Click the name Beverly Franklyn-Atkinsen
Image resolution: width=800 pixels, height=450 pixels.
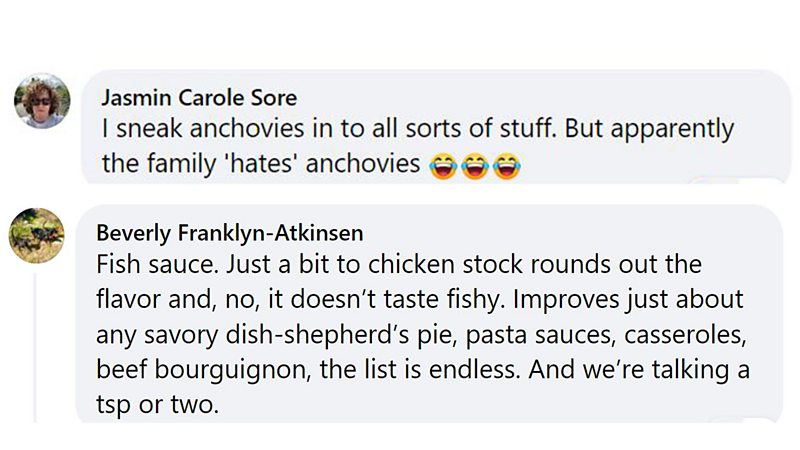click(229, 233)
